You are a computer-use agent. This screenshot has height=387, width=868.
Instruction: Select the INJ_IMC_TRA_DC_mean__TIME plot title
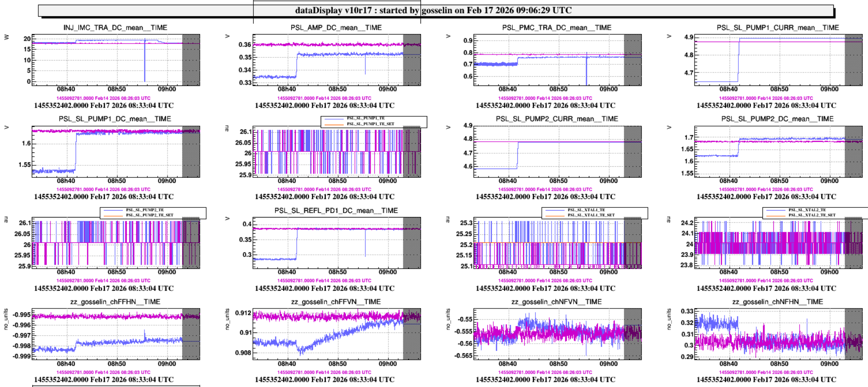(x=115, y=28)
